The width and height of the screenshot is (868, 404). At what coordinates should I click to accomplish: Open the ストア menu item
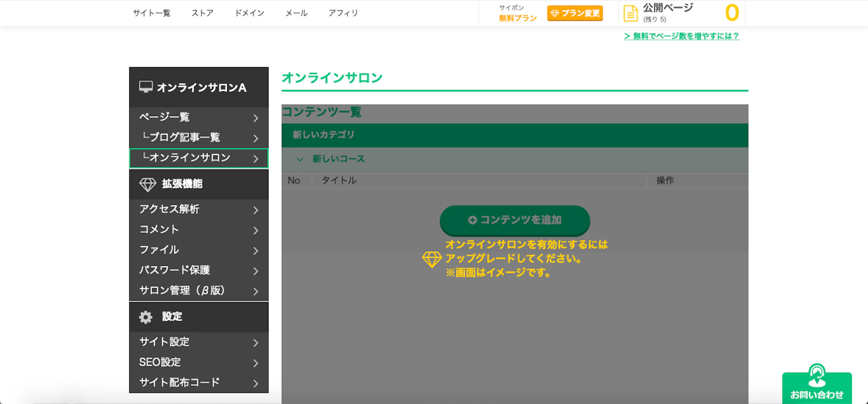pyautogui.click(x=202, y=13)
